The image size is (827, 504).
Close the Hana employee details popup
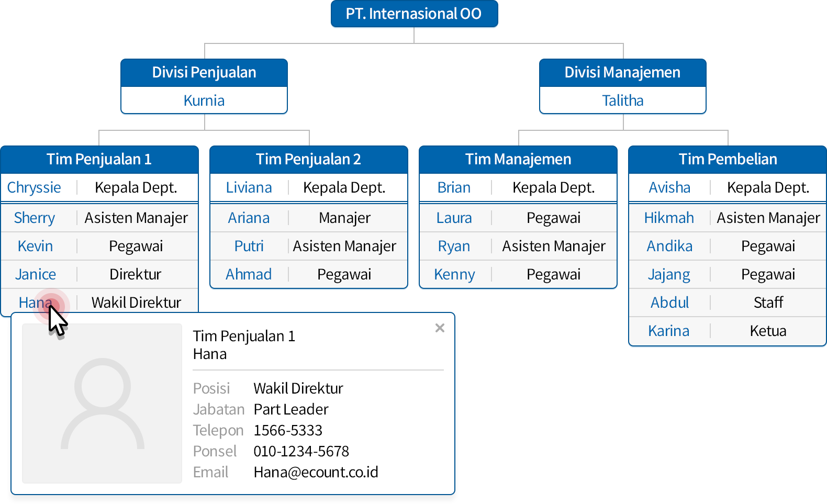click(x=440, y=328)
